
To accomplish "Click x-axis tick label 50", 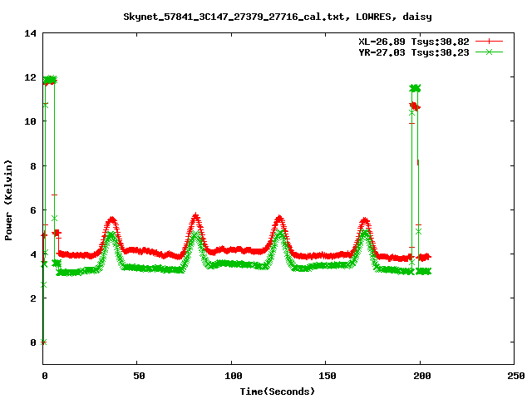I will coord(139,376).
